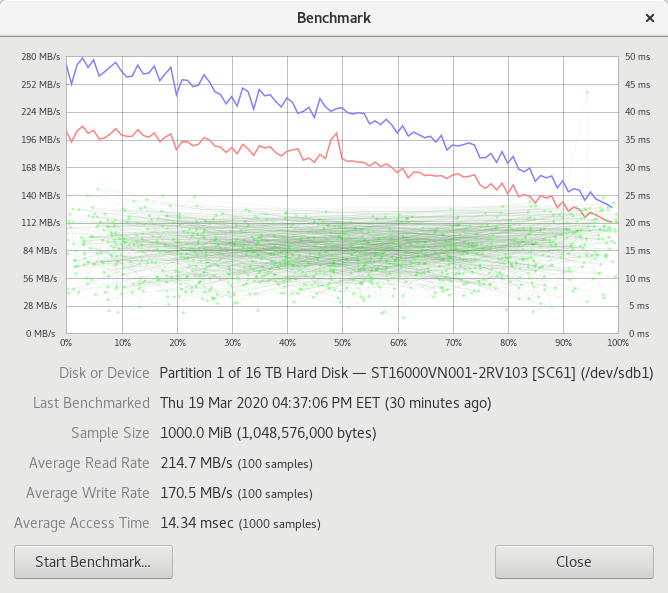Click the 45 ms axis label
This screenshot has height=593, width=668.
click(637, 85)
